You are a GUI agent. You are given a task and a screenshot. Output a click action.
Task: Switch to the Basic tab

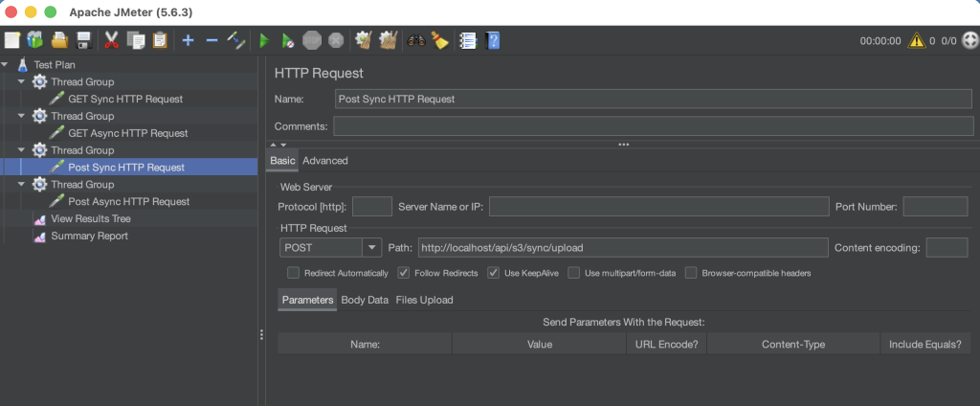(282, 160)
